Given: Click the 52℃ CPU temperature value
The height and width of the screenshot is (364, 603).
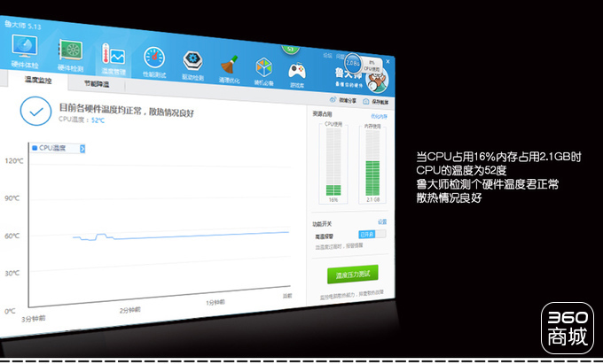Looking at the screenshot, I should point(98,120).
